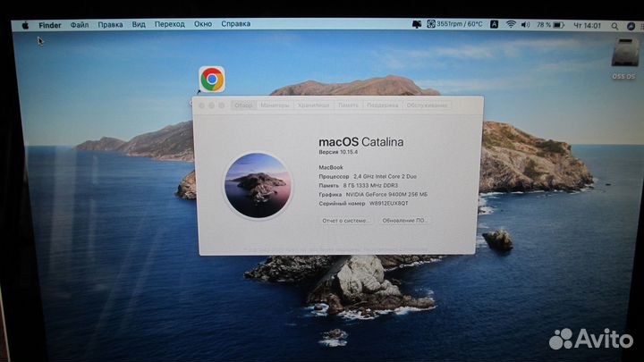644x362 pixels.
Task: Open the volume control in menu bar
Action: click(x=525, y=25)
